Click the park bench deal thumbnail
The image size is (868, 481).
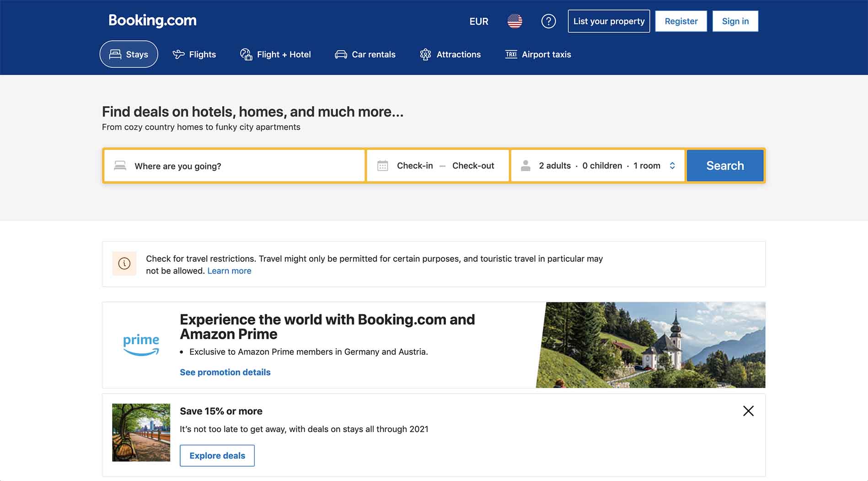pyautogui.click(x=141, y=432)
